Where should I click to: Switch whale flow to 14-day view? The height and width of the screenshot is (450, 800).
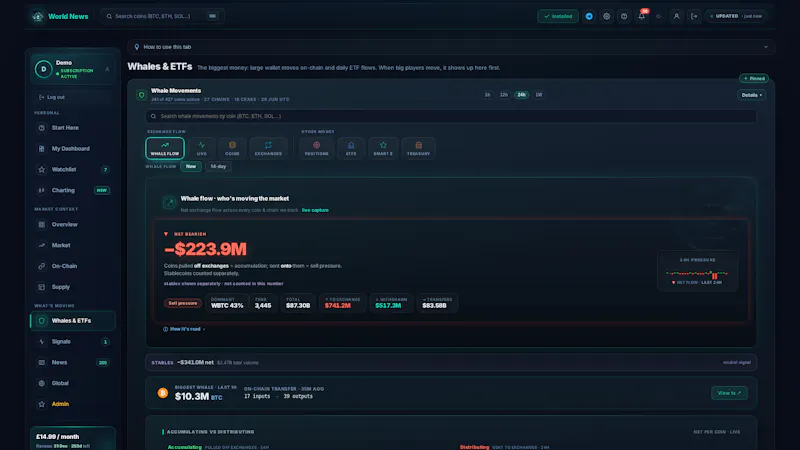point(218,166)
